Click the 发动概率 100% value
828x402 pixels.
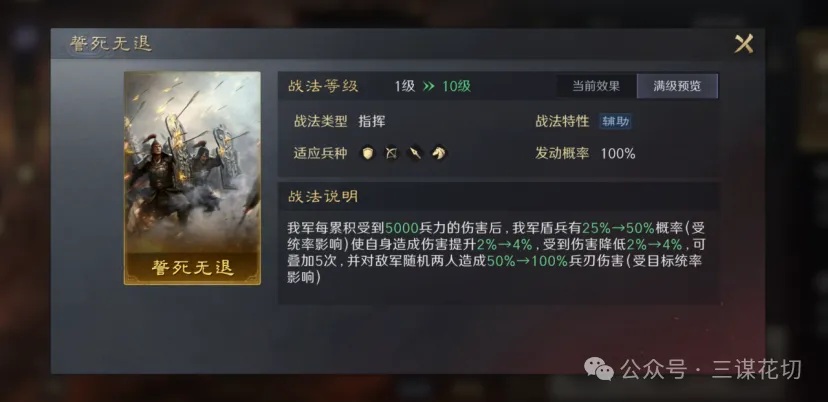(x=618, y=154)
